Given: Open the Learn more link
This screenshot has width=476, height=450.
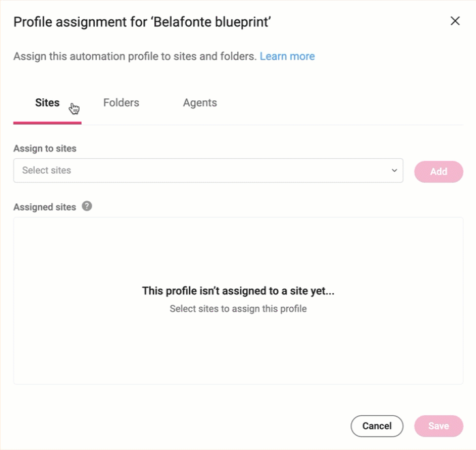Looking at the screenshot, I should pyautogui.click(x=287, y=57).
